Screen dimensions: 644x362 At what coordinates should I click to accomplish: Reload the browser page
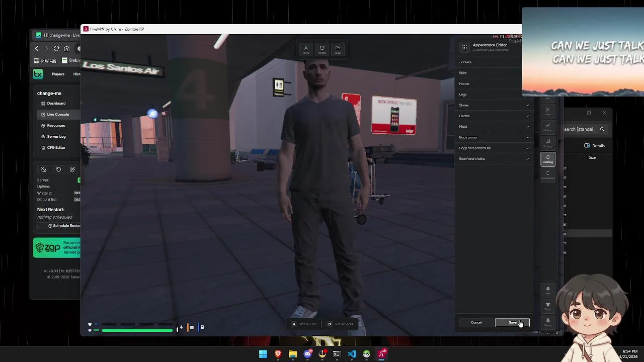(56, 49)
